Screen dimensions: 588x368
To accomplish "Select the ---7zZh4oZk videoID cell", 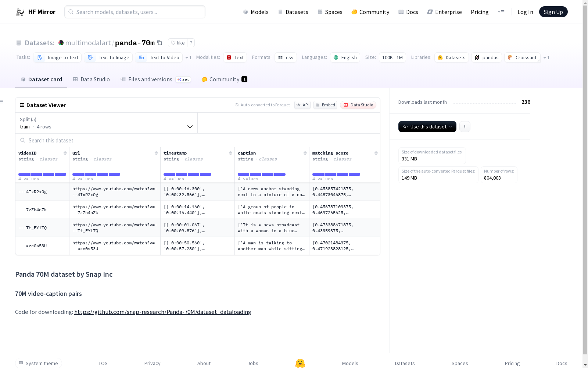I will [42, 210].
